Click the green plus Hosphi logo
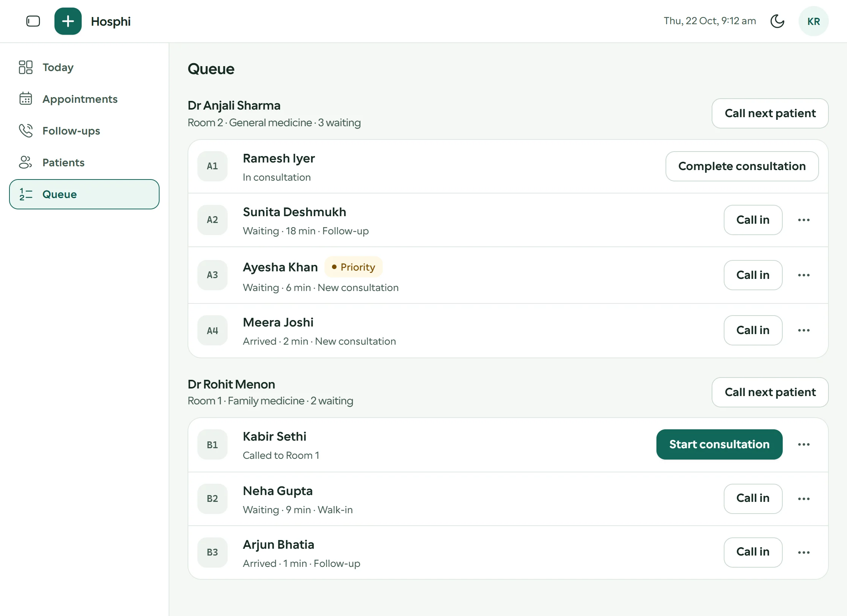The height and width of the screenshot is (616, 847). point(68,21)
